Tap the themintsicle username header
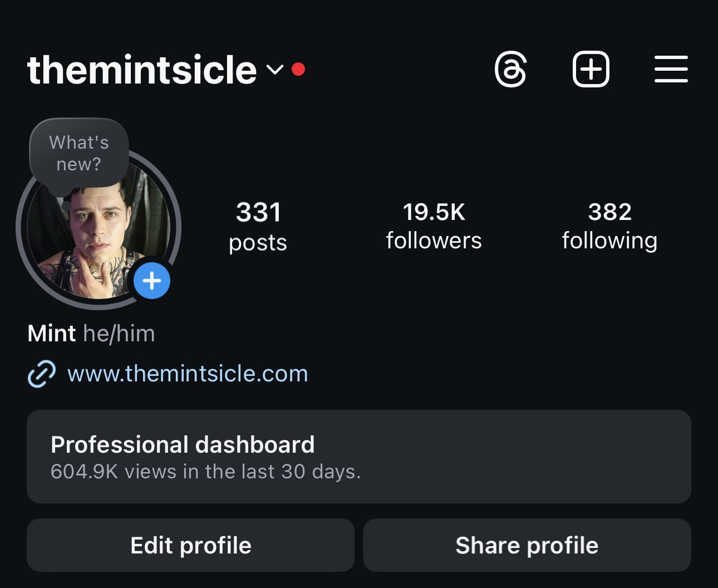718x588 pixels. (x=142, y=70)
